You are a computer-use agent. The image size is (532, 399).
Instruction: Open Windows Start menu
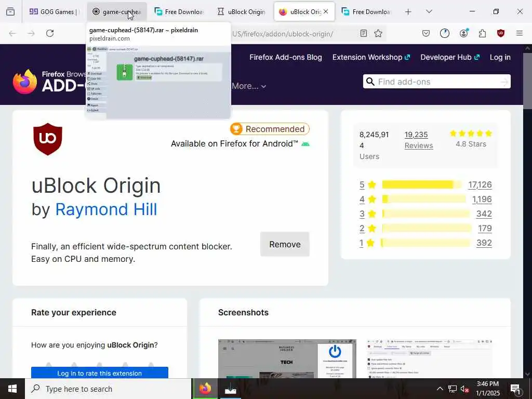(12, 389)
